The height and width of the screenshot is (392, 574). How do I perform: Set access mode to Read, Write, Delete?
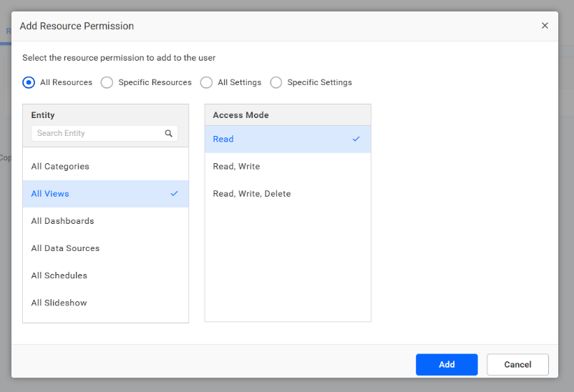[288, 194]
